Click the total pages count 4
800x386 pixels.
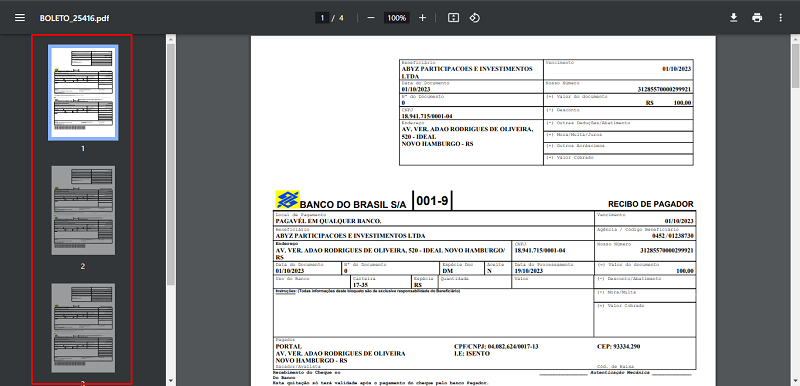point(341,18)
